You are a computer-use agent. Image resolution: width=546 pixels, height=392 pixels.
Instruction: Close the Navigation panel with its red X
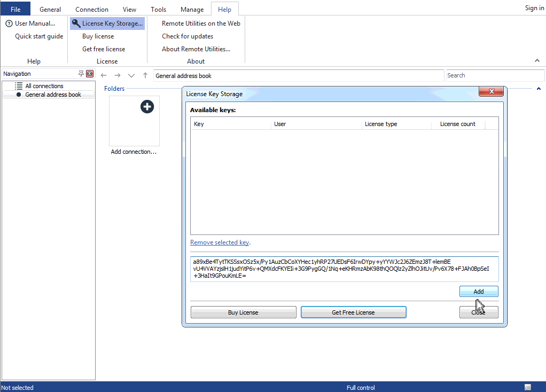[x=90, y=74]
